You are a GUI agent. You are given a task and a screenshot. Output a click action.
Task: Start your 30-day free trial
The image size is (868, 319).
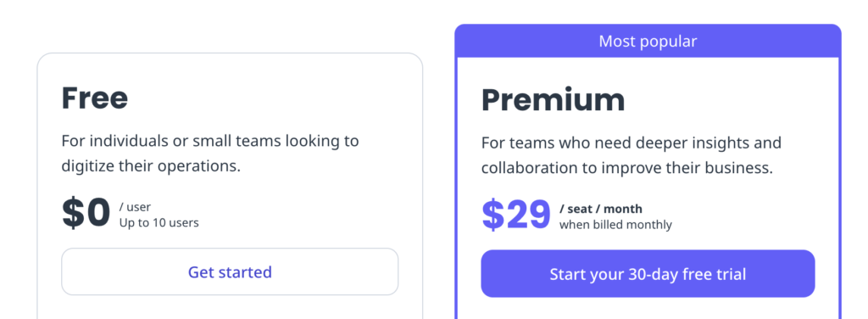point(648,274)
